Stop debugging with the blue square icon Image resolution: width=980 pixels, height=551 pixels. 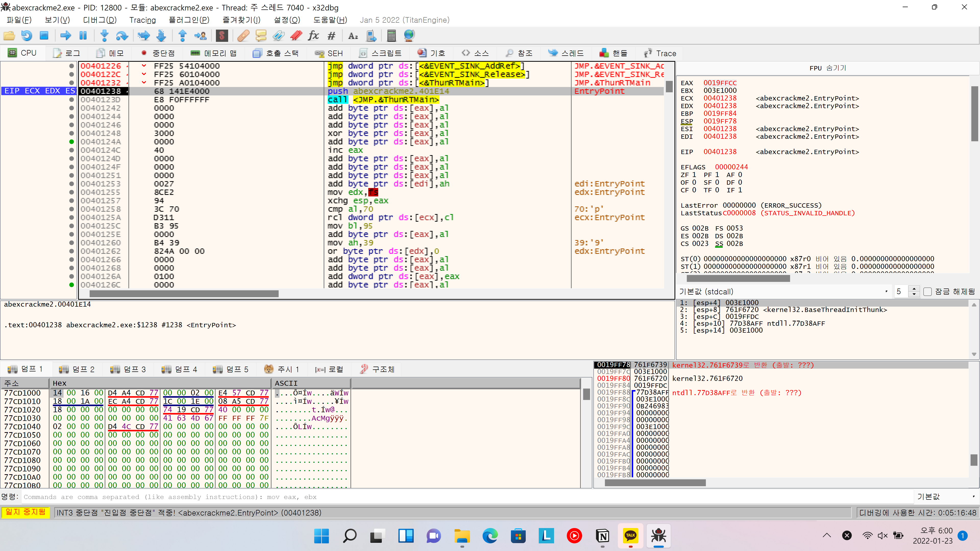point(44,36)
